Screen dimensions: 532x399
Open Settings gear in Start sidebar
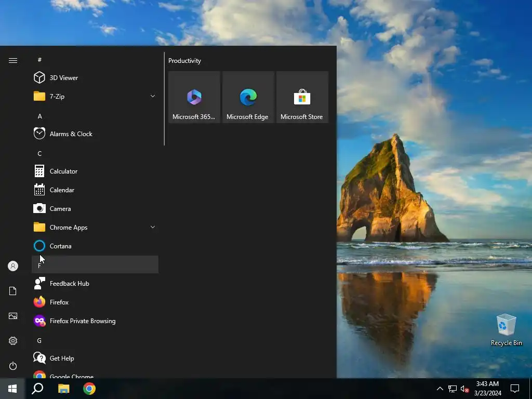(13, 341)
